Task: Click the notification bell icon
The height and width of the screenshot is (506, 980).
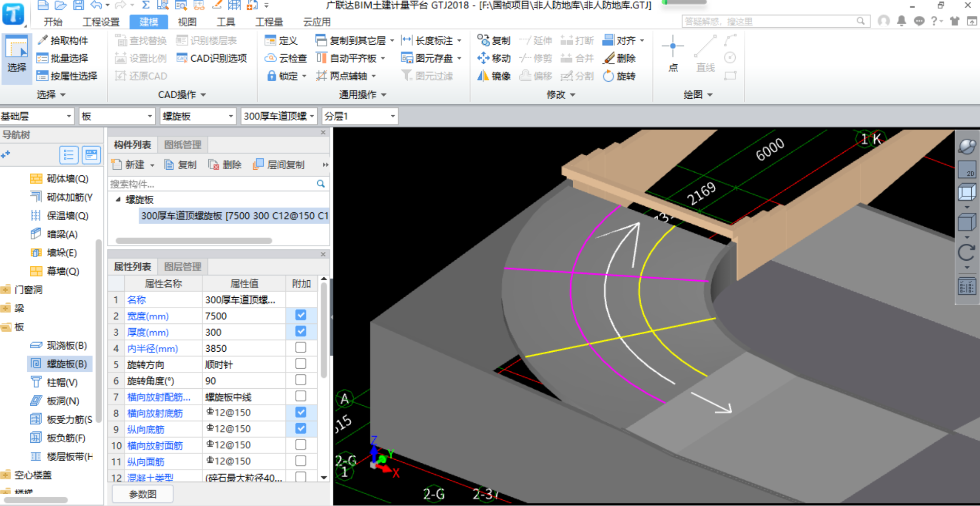Action: [x=901, y=21]
